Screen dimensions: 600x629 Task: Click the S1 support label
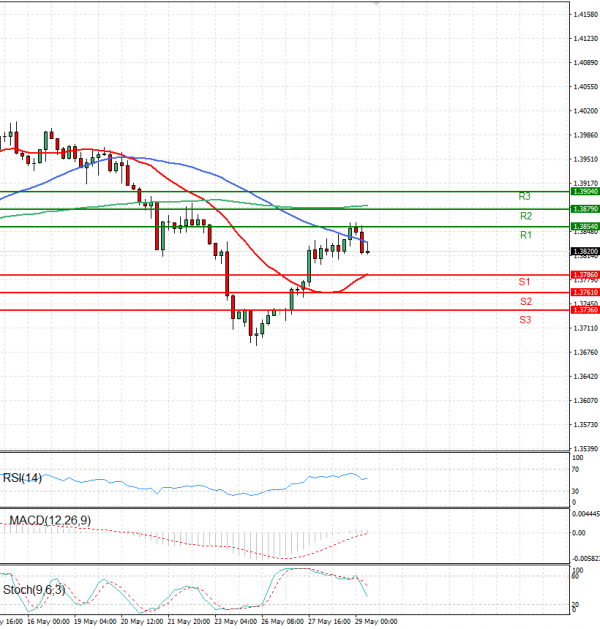[524, 282]
